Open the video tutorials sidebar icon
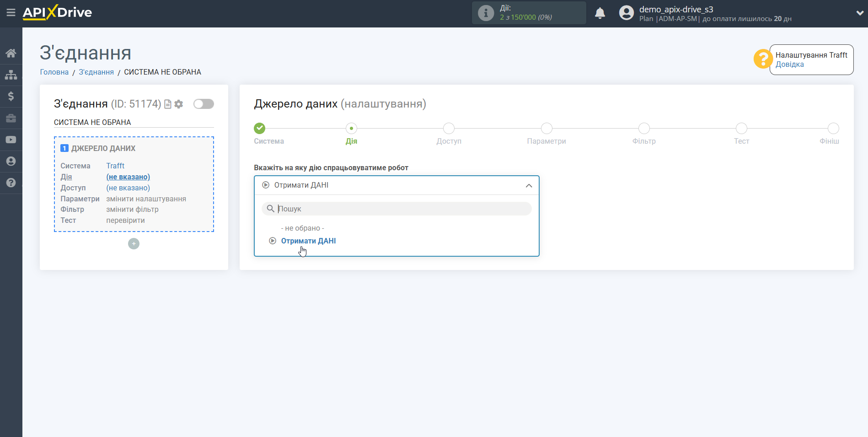The image size is (868, 437). pyautogui.click(x=11, y=140)
